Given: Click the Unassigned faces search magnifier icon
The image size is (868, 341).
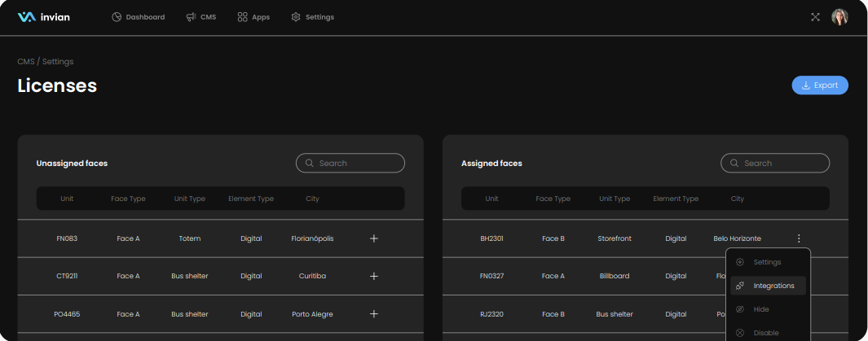Looking at the screenshot, I should click(310, 163).
